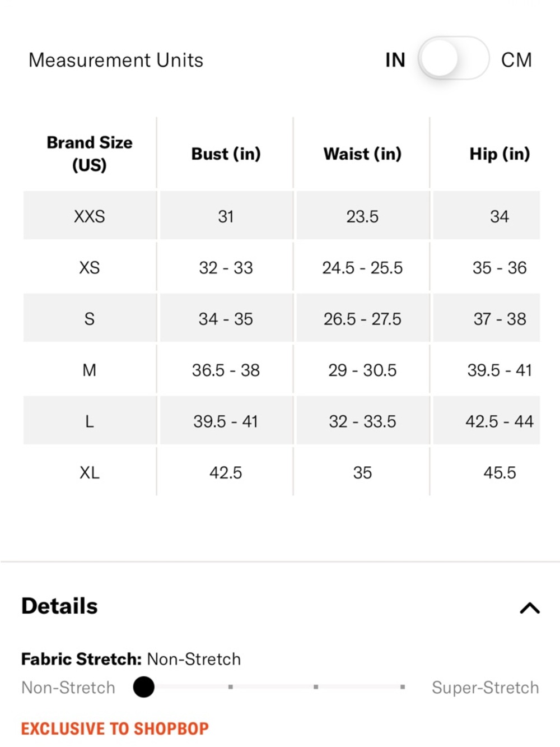Image resolution: width=560 pixels, height=747 pixels.
Task: Click the Waist (in) column header
Action: click(362, 154)
